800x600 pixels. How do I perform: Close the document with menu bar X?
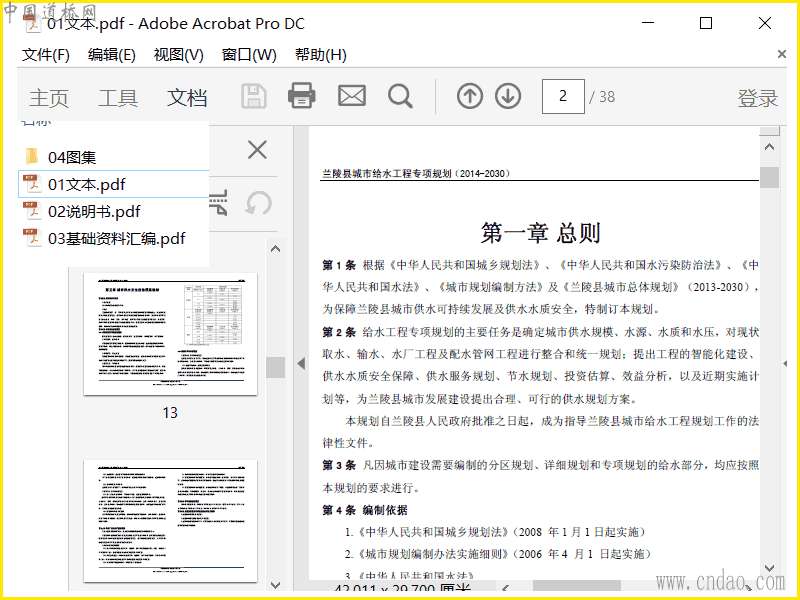[782, 54]
